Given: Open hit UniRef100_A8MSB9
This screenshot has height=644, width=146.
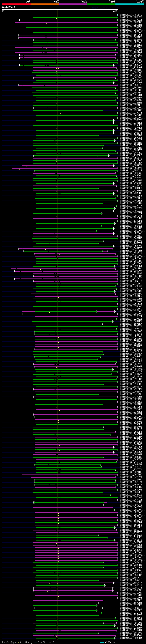Looking at the screenshot, I should tap(131, 22).
